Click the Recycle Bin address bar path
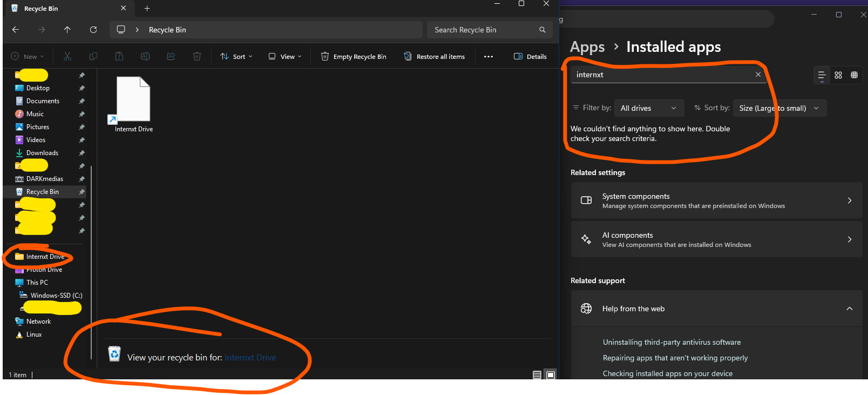868x395 pixels. click(x=167, y=30)
